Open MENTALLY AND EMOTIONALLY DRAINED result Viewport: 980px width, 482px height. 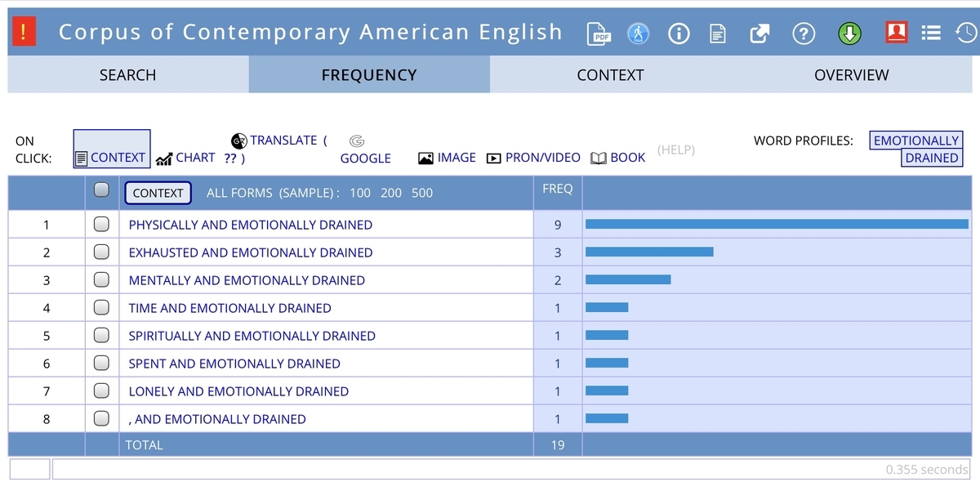pyautogui.click(x=247, y=280)
